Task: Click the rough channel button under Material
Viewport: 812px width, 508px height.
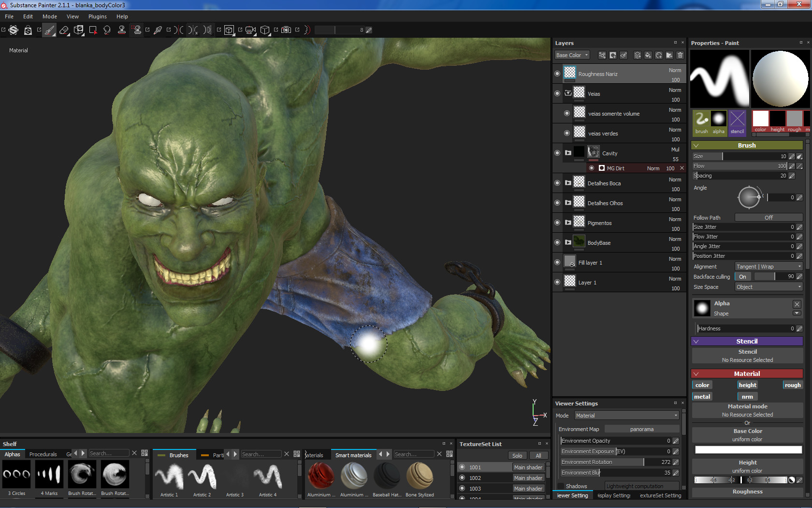Action: click(x=792, y=385)
